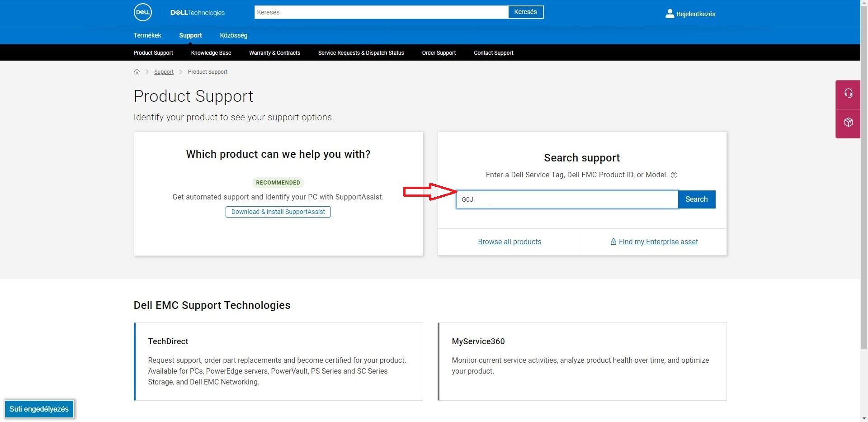868x422 pixels.
Task: Open the Product Support tab in black bar
Action: pos(153,53)
